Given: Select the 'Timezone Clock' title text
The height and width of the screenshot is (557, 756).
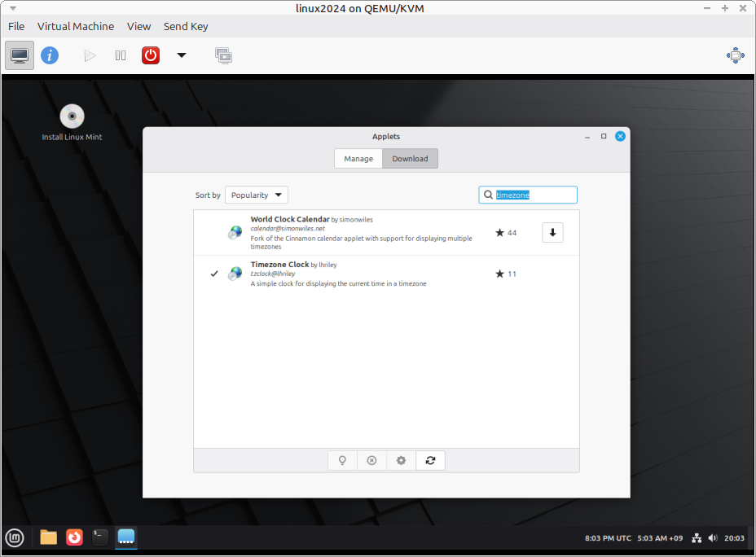Looking at the screenshot, I should (279, 265).
